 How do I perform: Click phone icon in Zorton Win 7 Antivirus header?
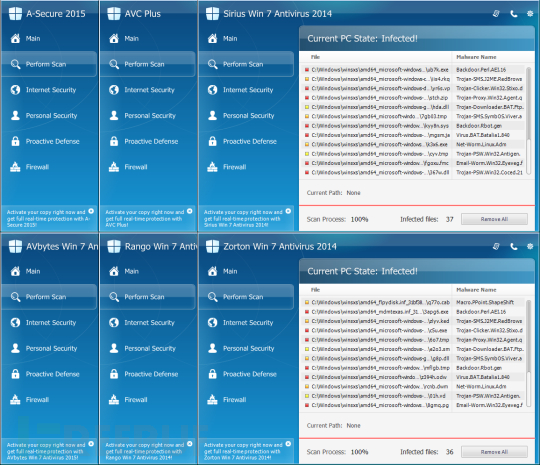(x=513, y=246)
